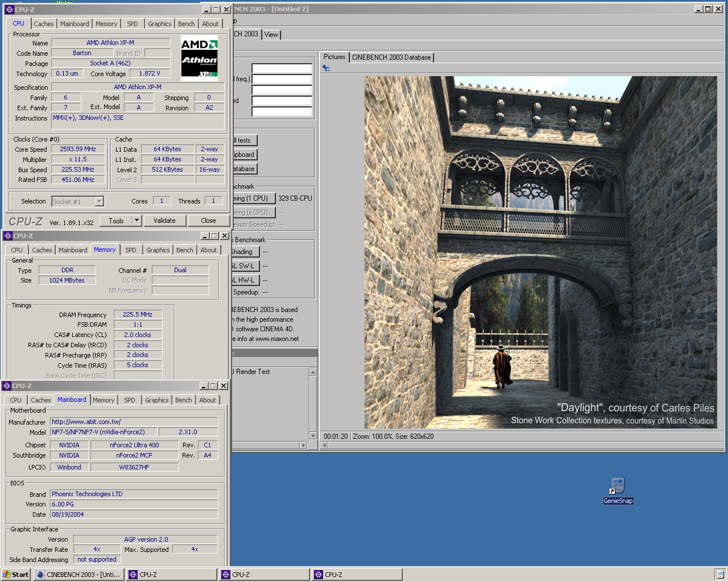
Task: Click the Level 2 cache value 512 KBytes
Action: 167,169
